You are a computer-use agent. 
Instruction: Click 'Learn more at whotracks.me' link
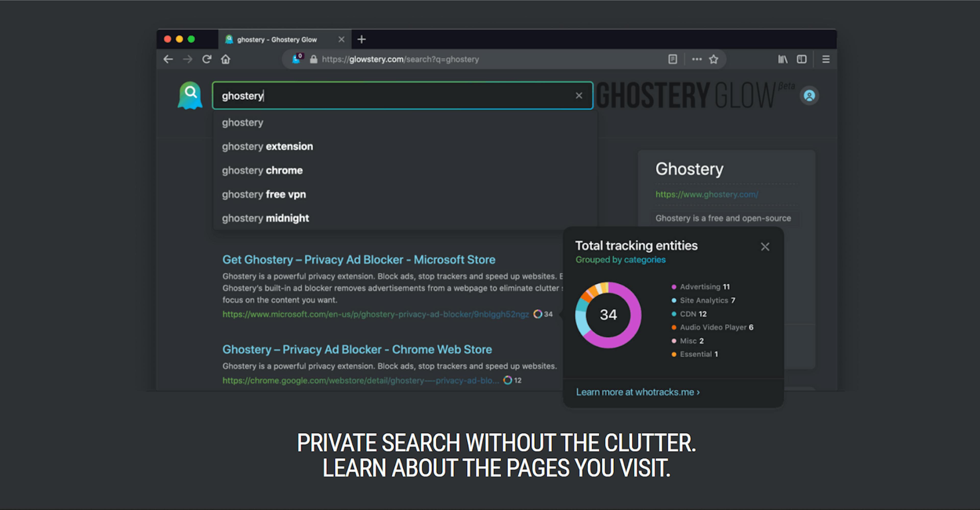click(638, 392)
